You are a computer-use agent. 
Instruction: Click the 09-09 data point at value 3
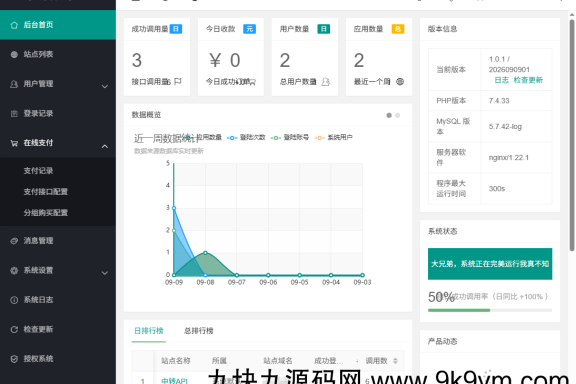coord(174,208)
